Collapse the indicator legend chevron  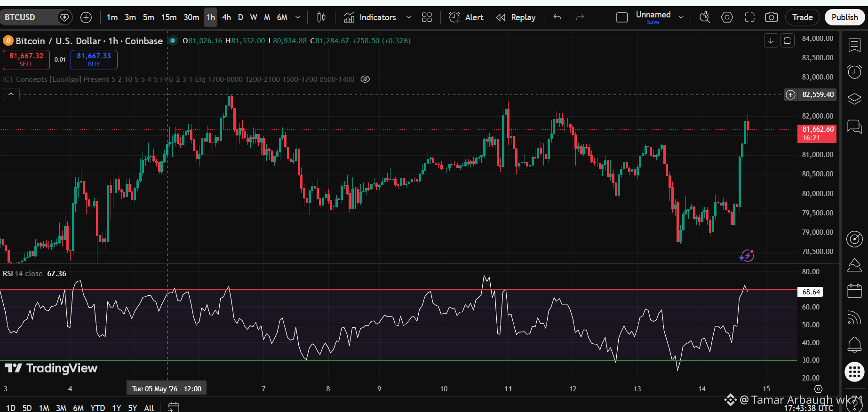(11, 94)
